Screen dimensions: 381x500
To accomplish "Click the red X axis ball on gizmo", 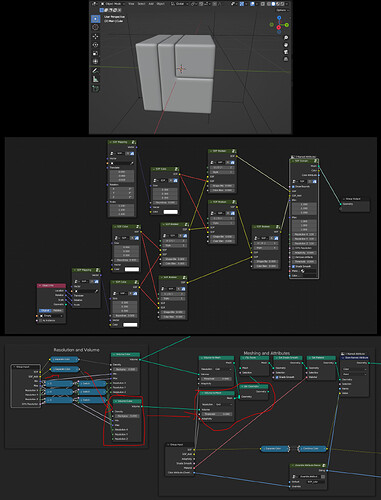I will pyautogui.click(x=279, y=27).
